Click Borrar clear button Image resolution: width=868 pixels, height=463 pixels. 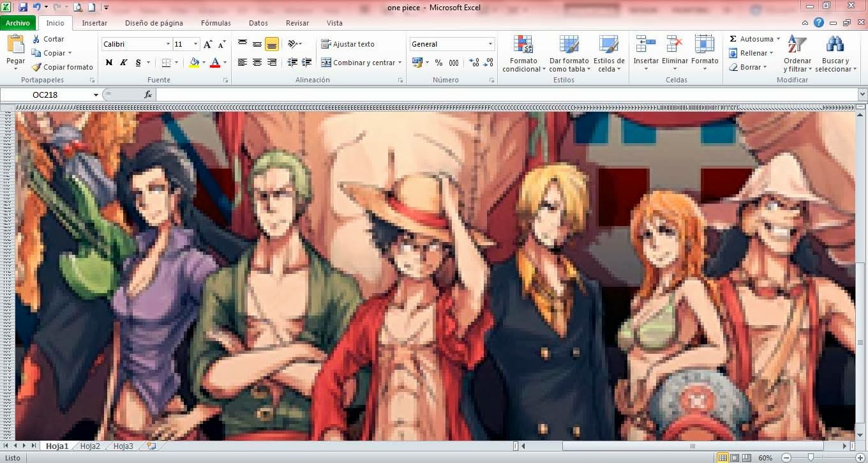coord(748,67)
